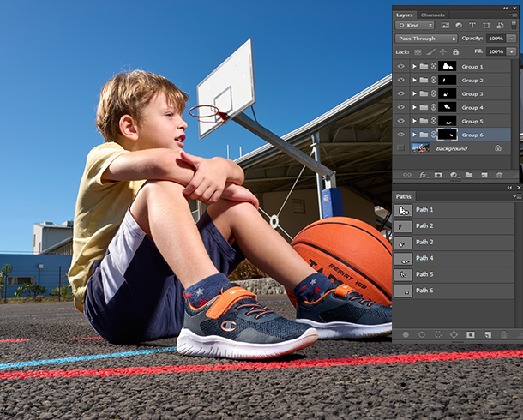Click Background layer lock icon
The width and height of the screenshot is (523, 420).
[498, 147]
